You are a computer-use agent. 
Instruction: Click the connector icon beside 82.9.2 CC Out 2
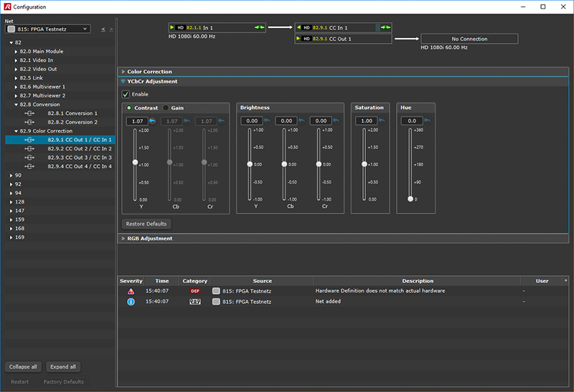pyautogui.click(x=29, y=149)
